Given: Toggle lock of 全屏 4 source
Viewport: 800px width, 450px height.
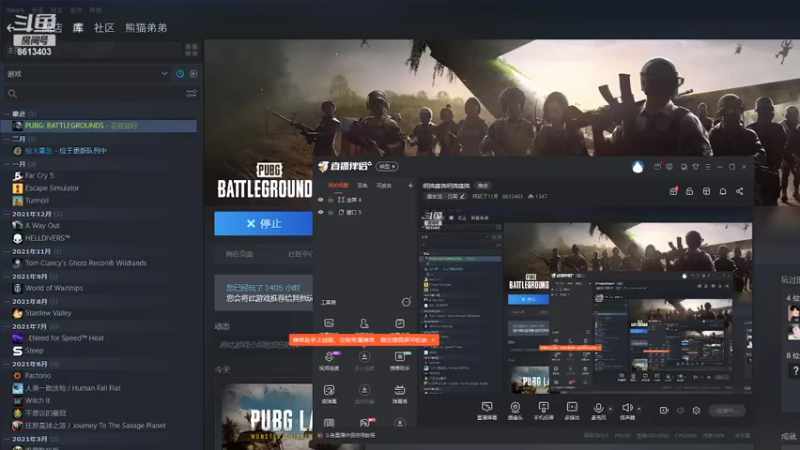Looking at the screenshot, I should [331, 199].
